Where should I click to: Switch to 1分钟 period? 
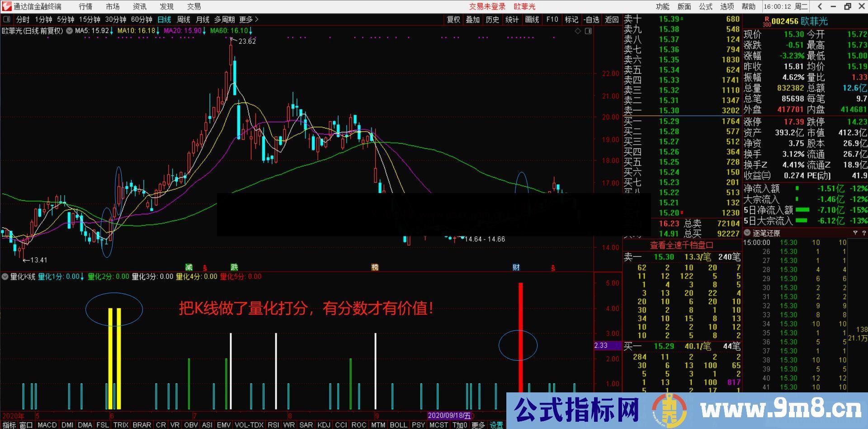(43, 19)
